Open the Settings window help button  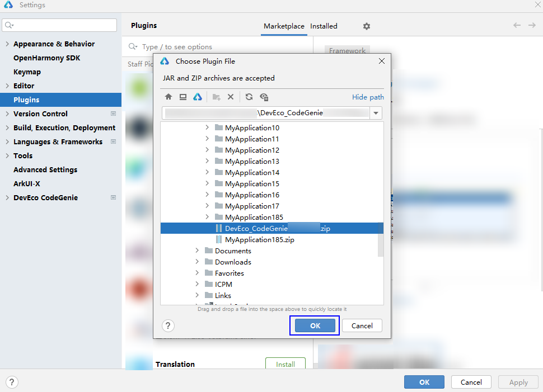(12, 382)
